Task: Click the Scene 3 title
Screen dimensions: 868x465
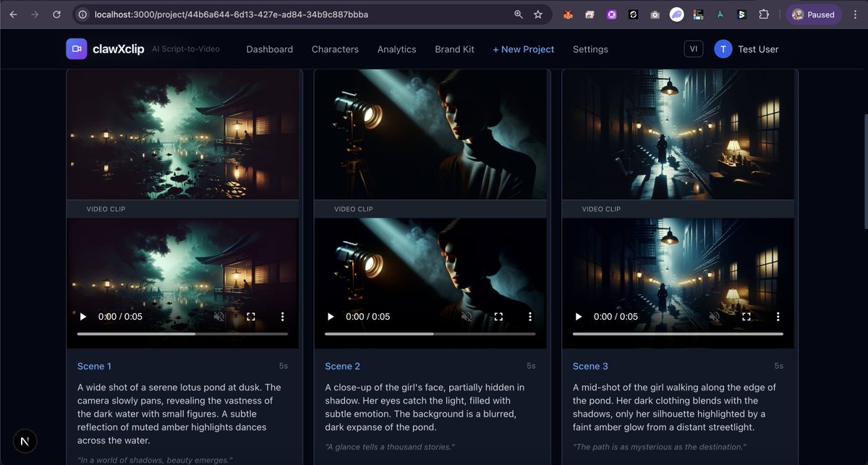Action: click(x=590, y=366)
